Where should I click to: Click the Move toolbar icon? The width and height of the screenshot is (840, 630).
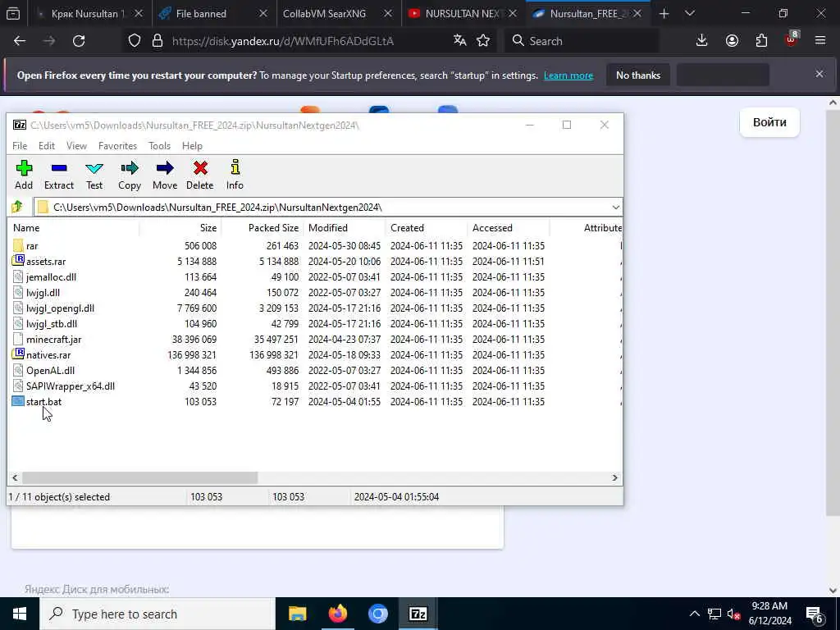click(x=165, y=168)
